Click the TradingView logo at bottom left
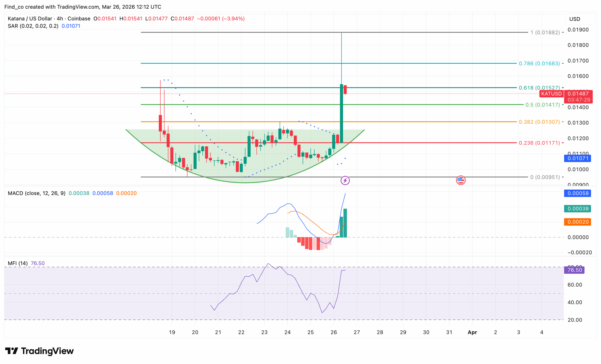This screenshot has width=601, height=364. [x=39, y=351]
